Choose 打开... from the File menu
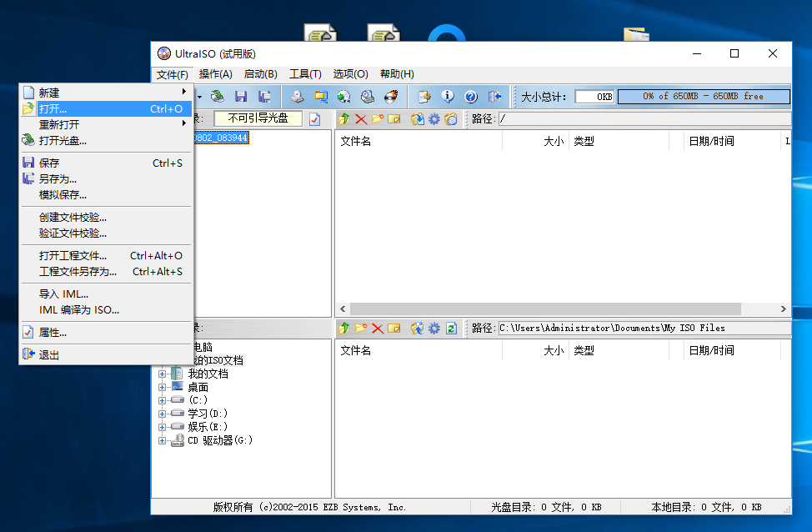Viewport: 812px width, 532px height. [x=106, y=108]
